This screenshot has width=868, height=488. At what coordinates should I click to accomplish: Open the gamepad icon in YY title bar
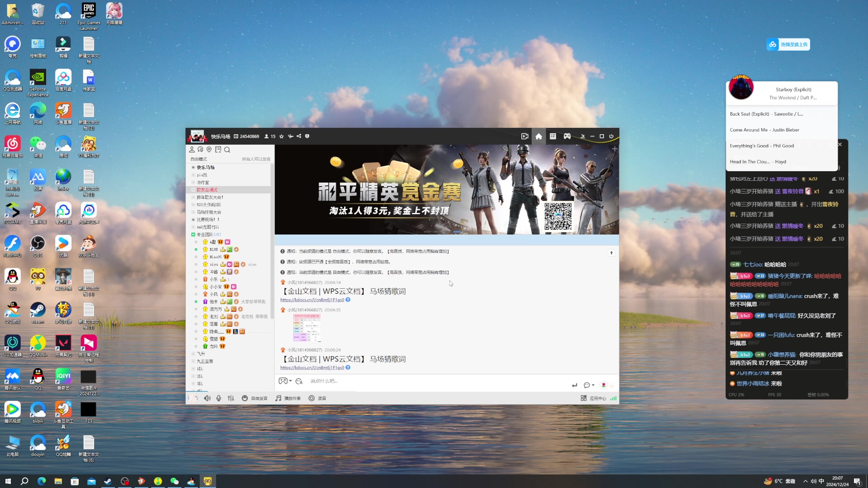tap(567, 136)
